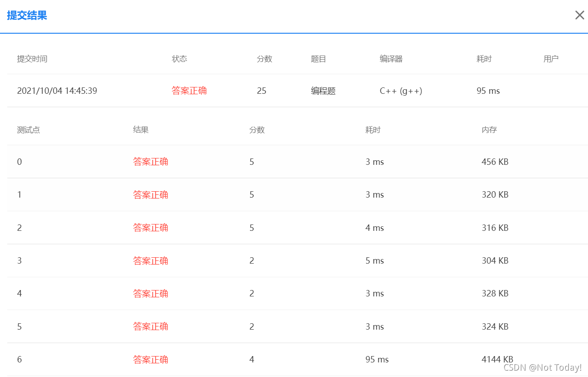Viewport: 588px width, 377px height.
Task: Click the 答案正确 result of test point 6
Action: [151, 359]
